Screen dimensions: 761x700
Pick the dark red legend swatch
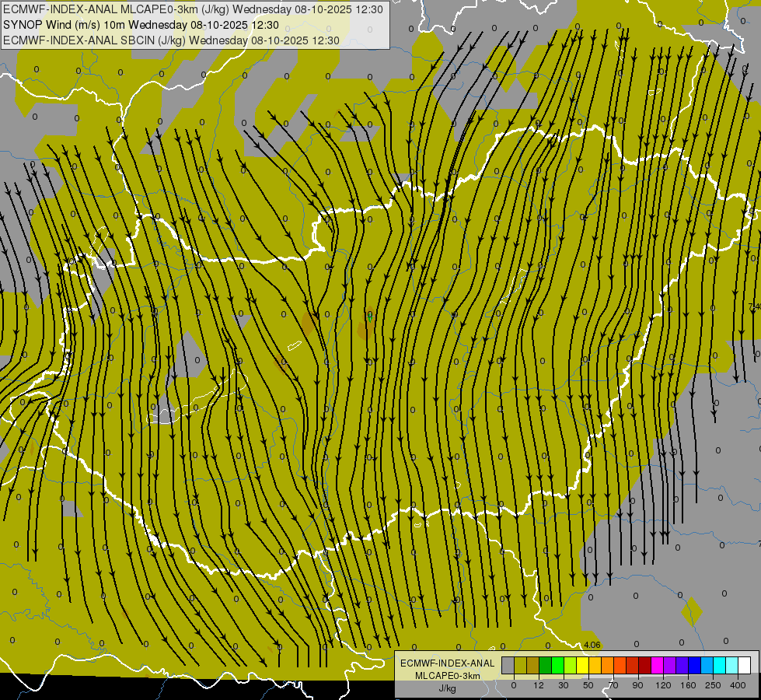644,665
